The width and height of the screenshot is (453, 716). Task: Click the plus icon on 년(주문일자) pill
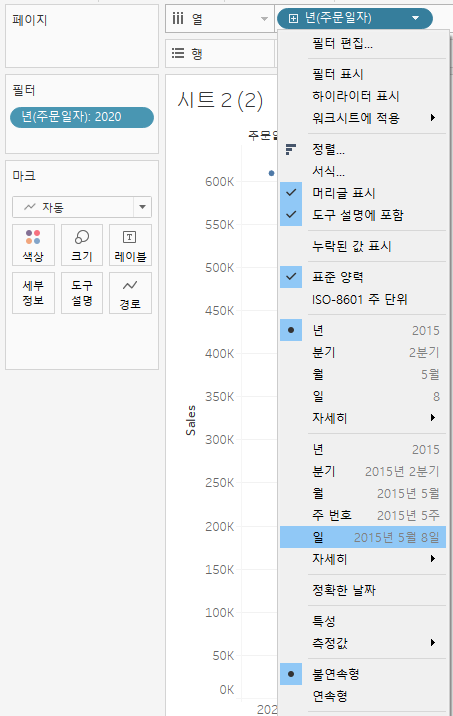click(x=294, y=18)
